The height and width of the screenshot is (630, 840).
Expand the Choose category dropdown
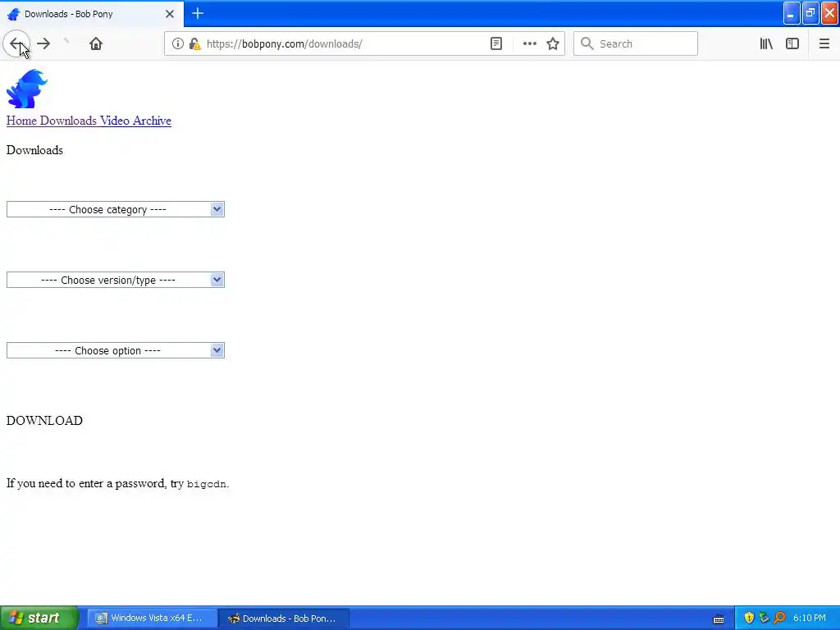coord(115,209)
